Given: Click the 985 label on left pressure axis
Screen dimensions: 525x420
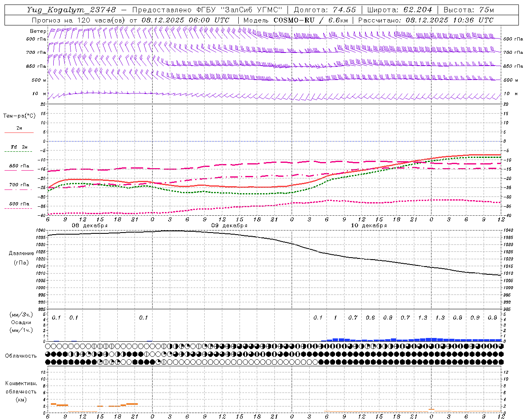Looking at the screenshot, I should (41, 309).
